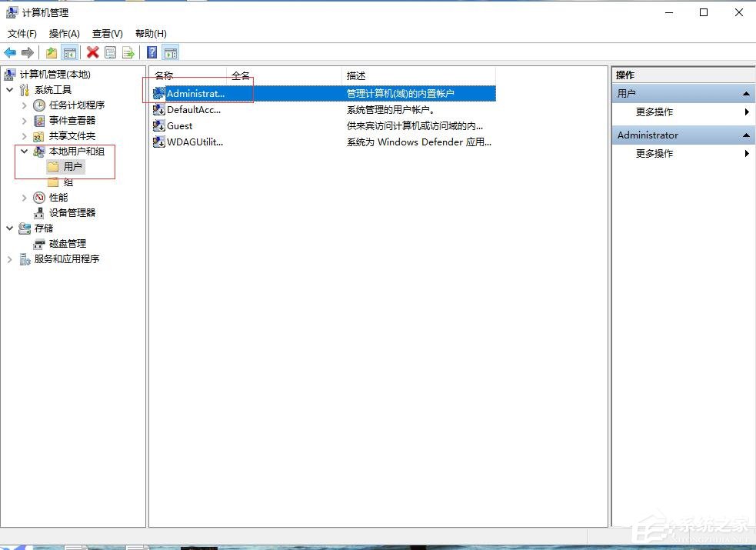756x550 pixels.
Task: Click the 全名 column header
Action: pos(240,75)
